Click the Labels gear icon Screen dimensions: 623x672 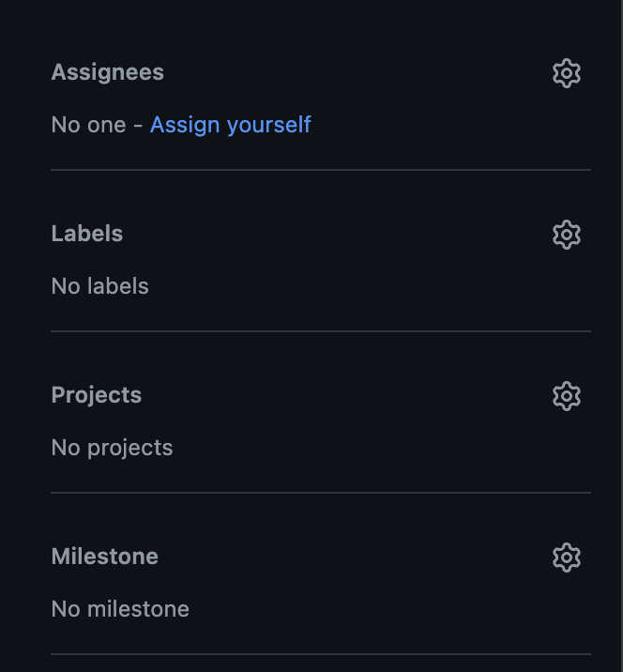[x=567, y=235]
